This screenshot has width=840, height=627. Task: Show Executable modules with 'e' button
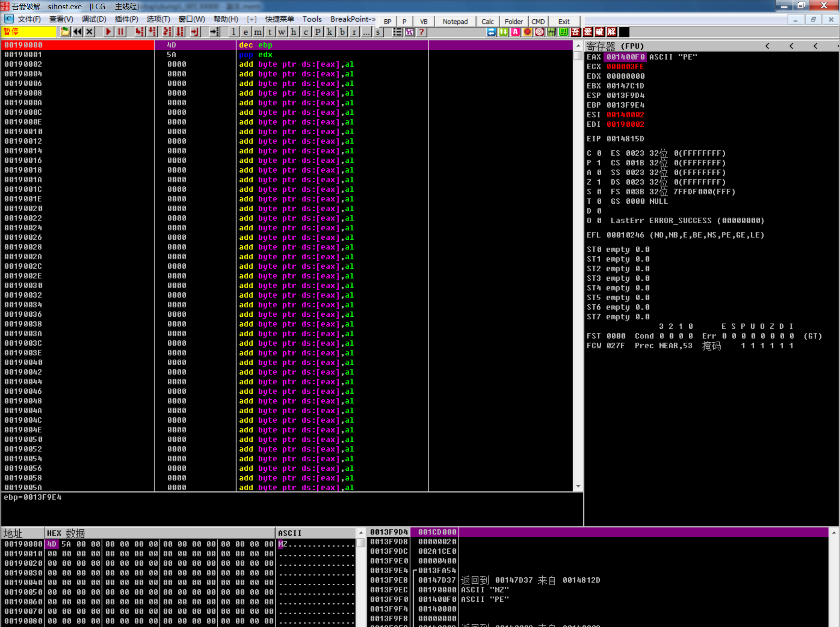[x=246, y=32]
